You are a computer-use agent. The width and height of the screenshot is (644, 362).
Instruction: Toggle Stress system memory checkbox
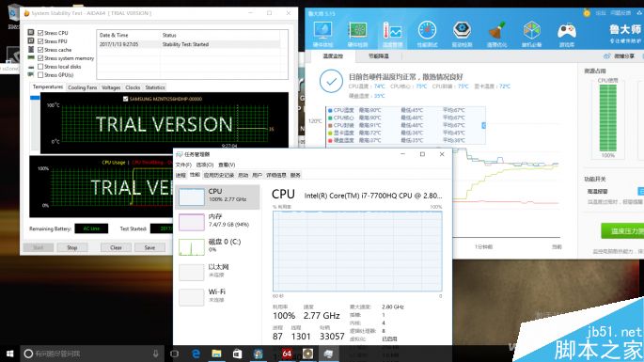40,58
